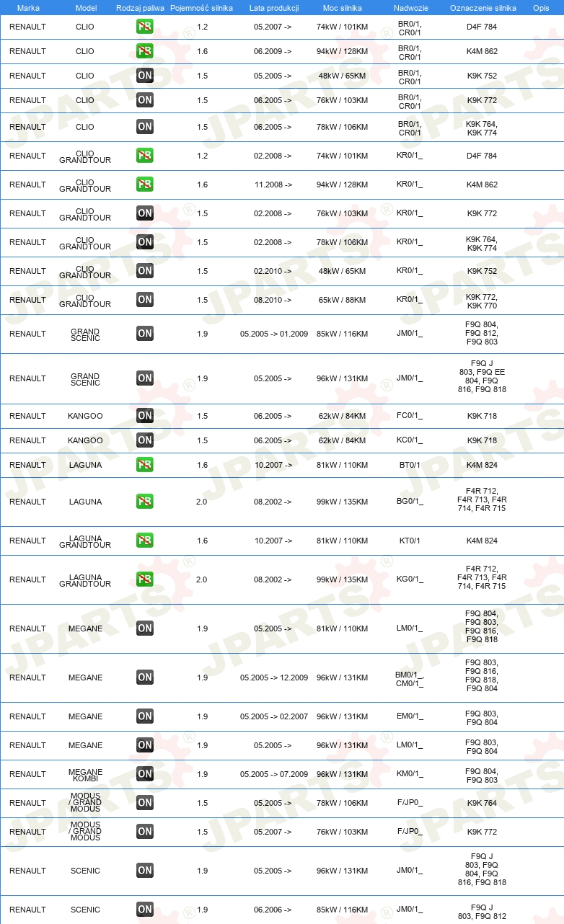Viewport: 564px width, 924px height.
Task: Click the petrol icon for Laguna Grandtour 1.6 KT0/1
Action: coord(144,541)
